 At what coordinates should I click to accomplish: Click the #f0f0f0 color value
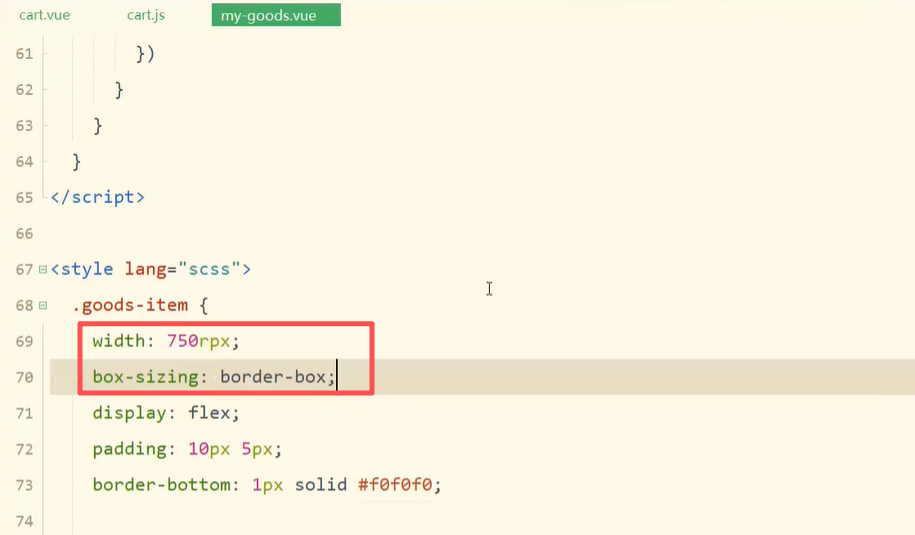pyautogui.click(x=395, y=485)
